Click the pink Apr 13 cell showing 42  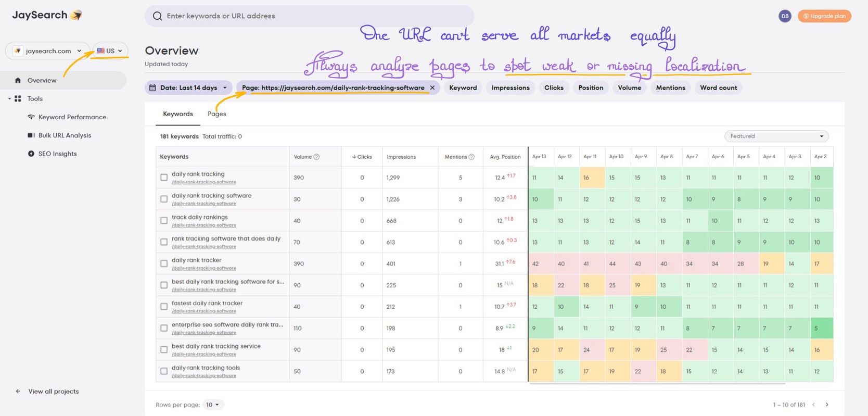tap(541, 264)
